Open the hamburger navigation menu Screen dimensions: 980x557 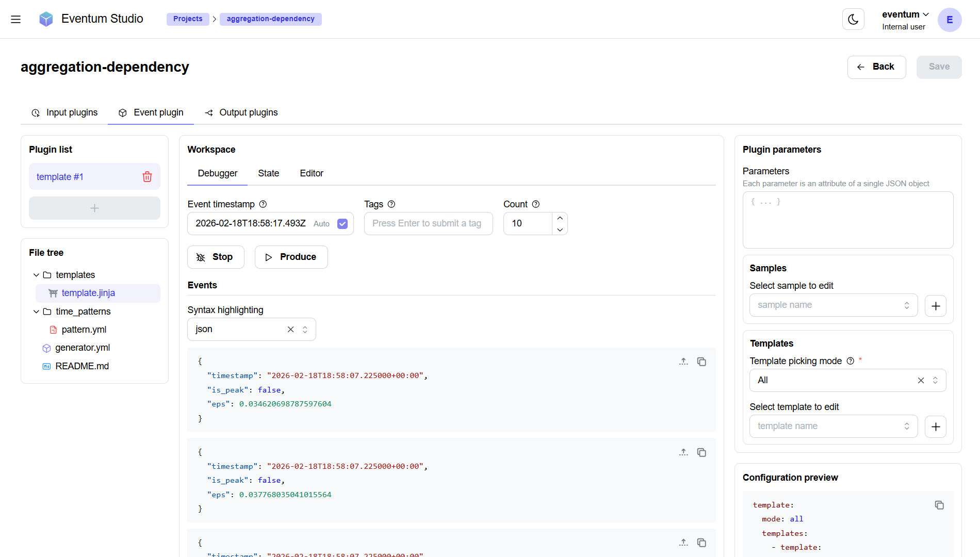(15, 19)
